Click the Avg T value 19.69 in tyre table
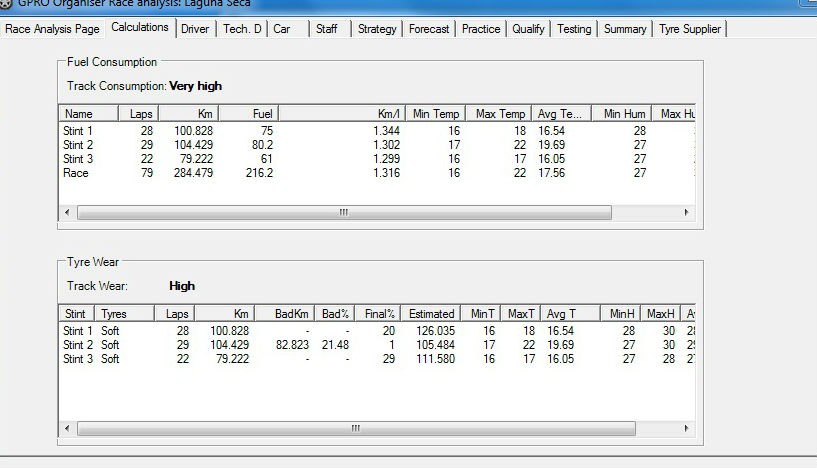The height and width of the screenshot is (468, 817). point(560,345)
